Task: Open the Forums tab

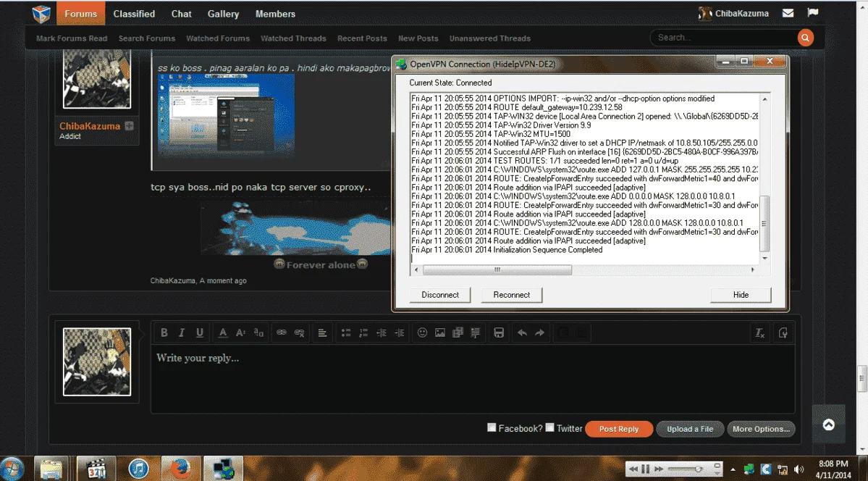Action: [x=81, y=14]
